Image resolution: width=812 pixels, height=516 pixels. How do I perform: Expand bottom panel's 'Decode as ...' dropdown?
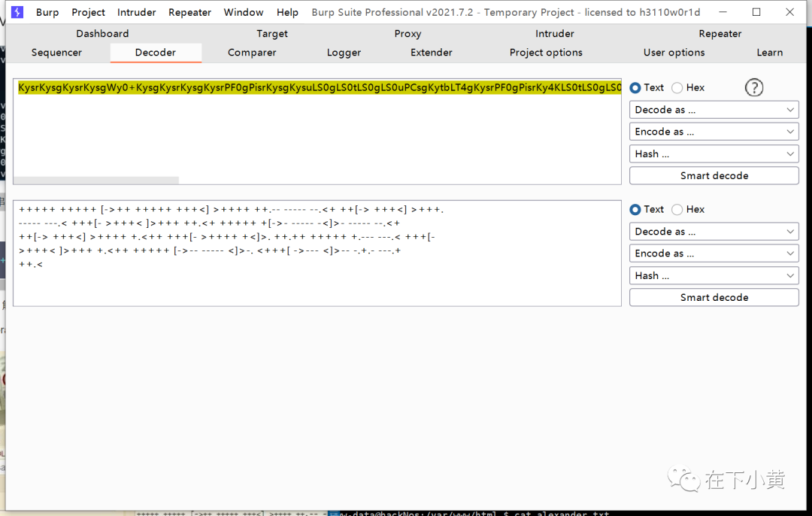714,232
